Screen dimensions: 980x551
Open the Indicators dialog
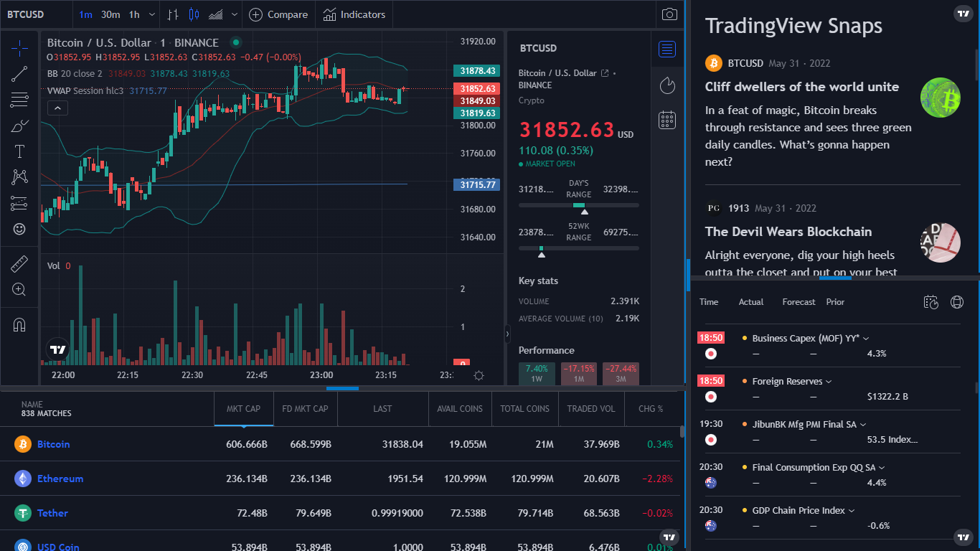(x=354, y=14)
